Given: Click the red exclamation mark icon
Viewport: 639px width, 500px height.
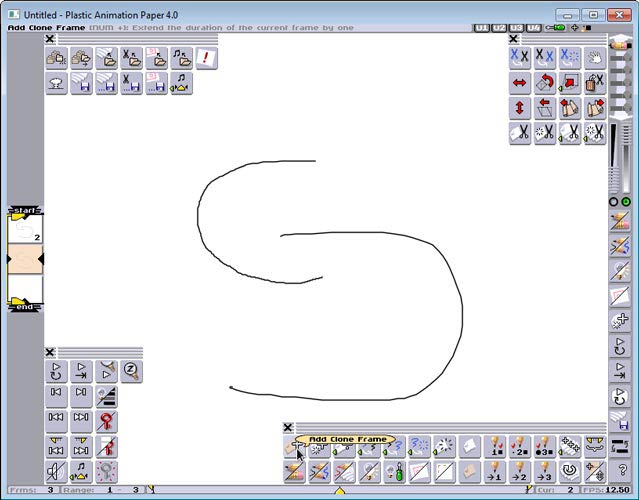Looking at the screenshot, I should coord(206,59).
